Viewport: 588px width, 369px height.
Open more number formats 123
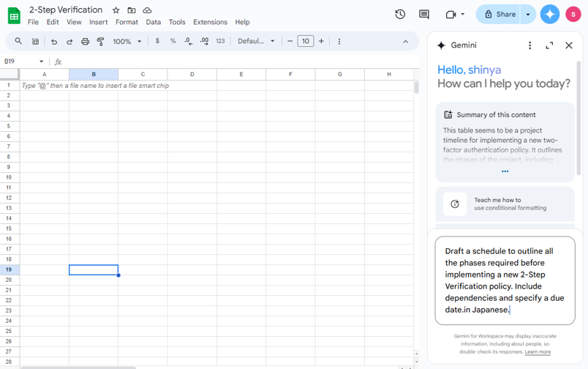pyautogui.click(x=221, y=41)
